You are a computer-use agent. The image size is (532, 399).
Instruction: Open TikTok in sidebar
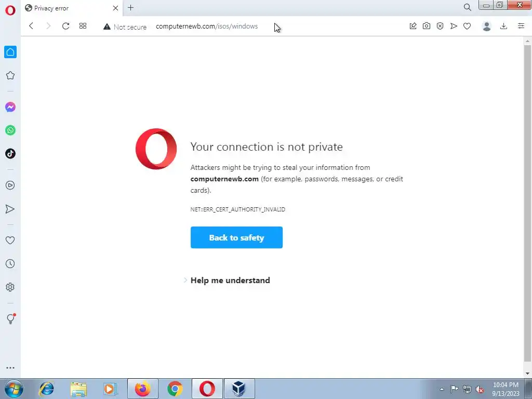point(10,154)
